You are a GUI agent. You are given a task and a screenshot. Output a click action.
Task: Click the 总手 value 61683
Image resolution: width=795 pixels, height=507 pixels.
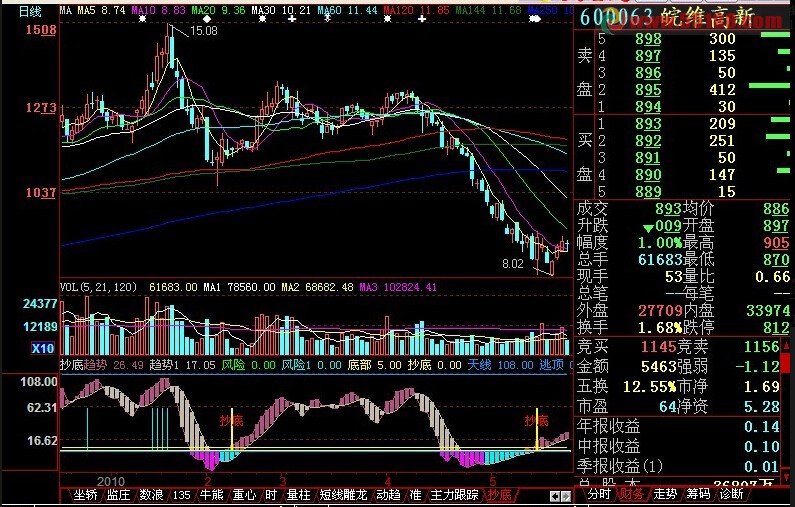coord(660,260)
